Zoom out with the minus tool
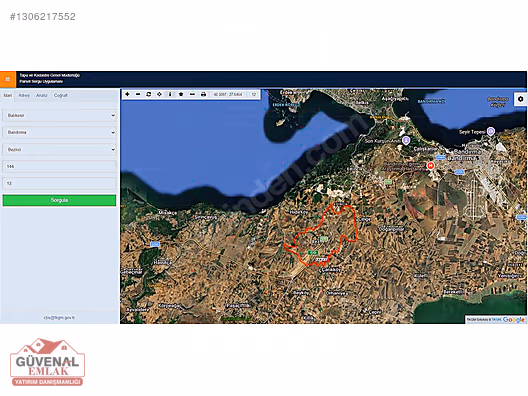The height and width of the screenshot is (396, 528). tap(138, 94)
